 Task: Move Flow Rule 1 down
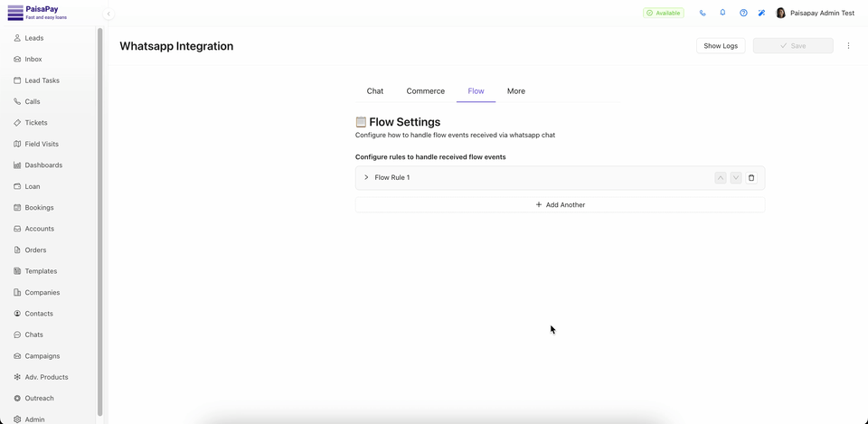(736, 178)
